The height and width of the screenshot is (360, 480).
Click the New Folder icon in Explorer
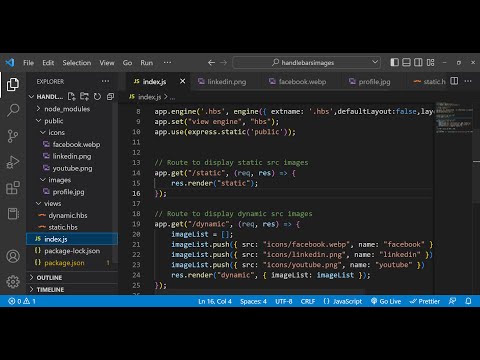[x=84, y=97]
